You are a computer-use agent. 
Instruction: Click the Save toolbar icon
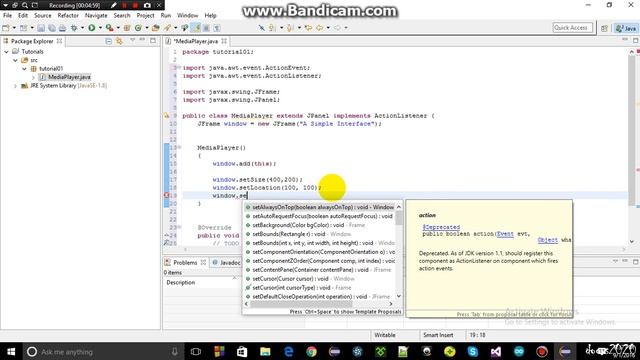tap(41, 28)
